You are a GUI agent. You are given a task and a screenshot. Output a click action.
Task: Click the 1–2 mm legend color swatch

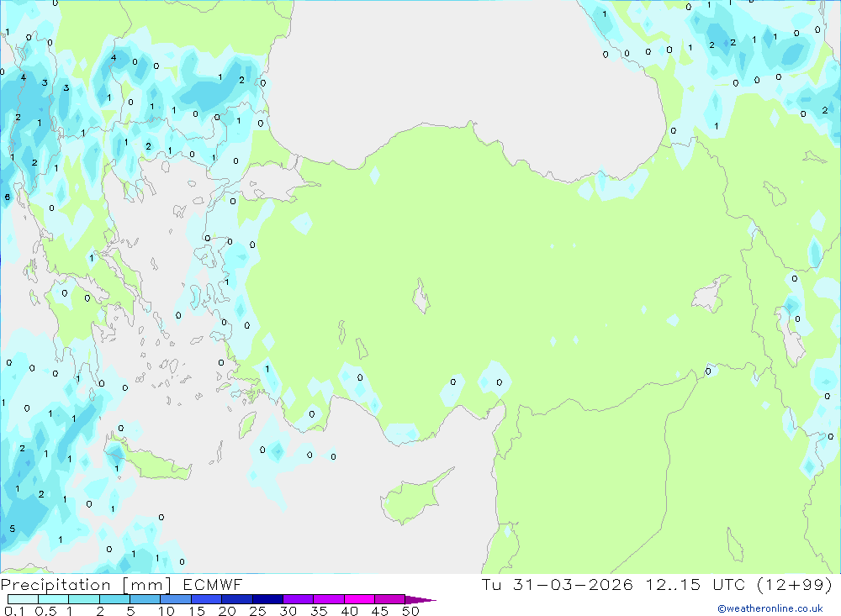click(x=84, y=599)
